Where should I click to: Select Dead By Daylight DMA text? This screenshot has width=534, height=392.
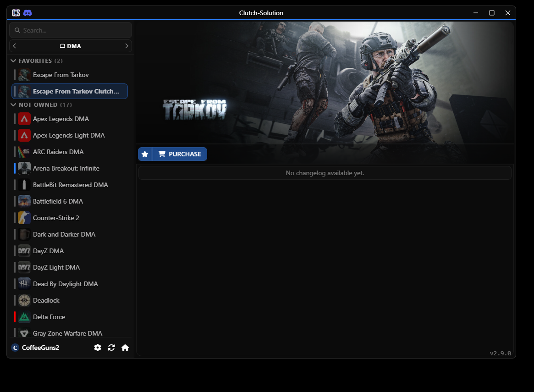point(66,284)
